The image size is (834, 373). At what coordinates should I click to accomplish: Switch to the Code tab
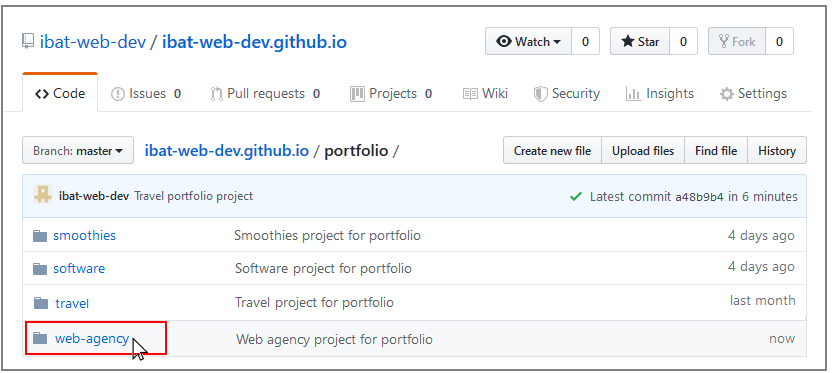[x=60, y=94]
